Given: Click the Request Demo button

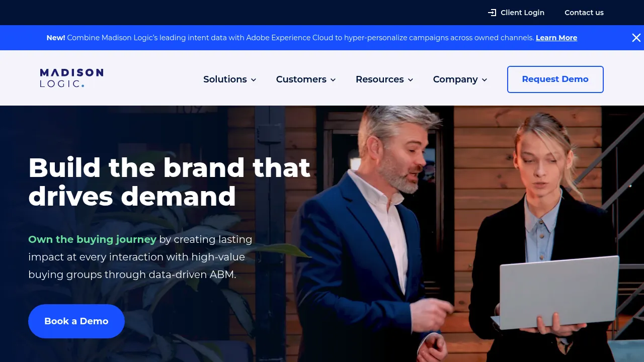Looking at the screenshot, I should click(555, 79).
